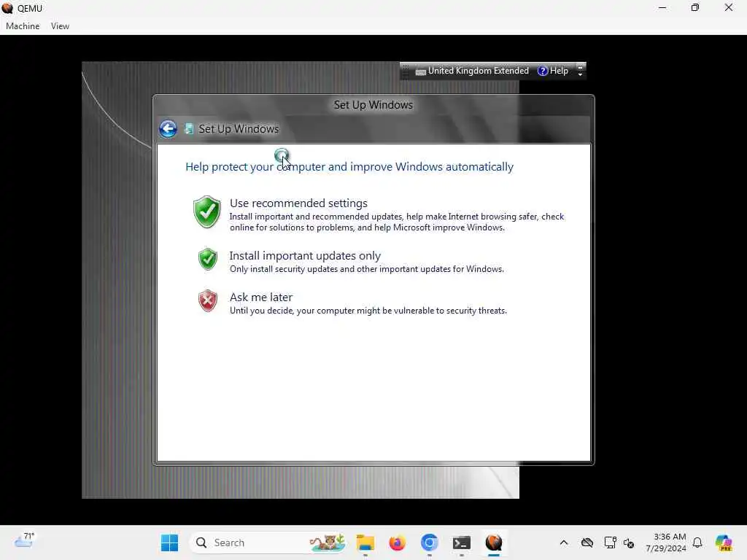This screenshot has width=747, height=560.
Task: Open the notifications bell icon
Action: click(x=697, y=542)
